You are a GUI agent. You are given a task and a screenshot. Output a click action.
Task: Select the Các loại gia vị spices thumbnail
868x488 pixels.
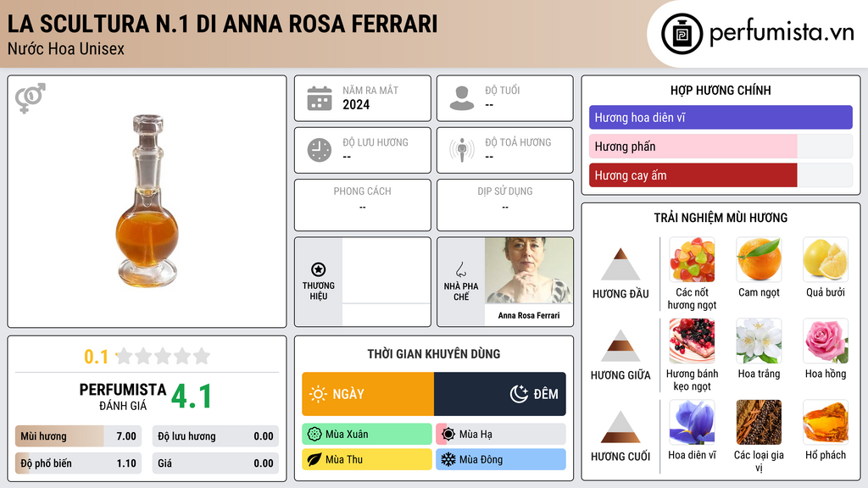tap(759, 423)
